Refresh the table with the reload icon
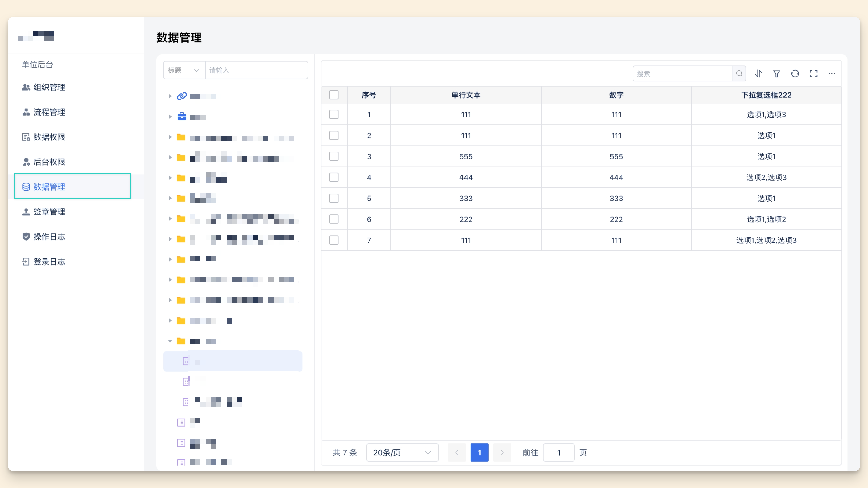 point(795,73)
